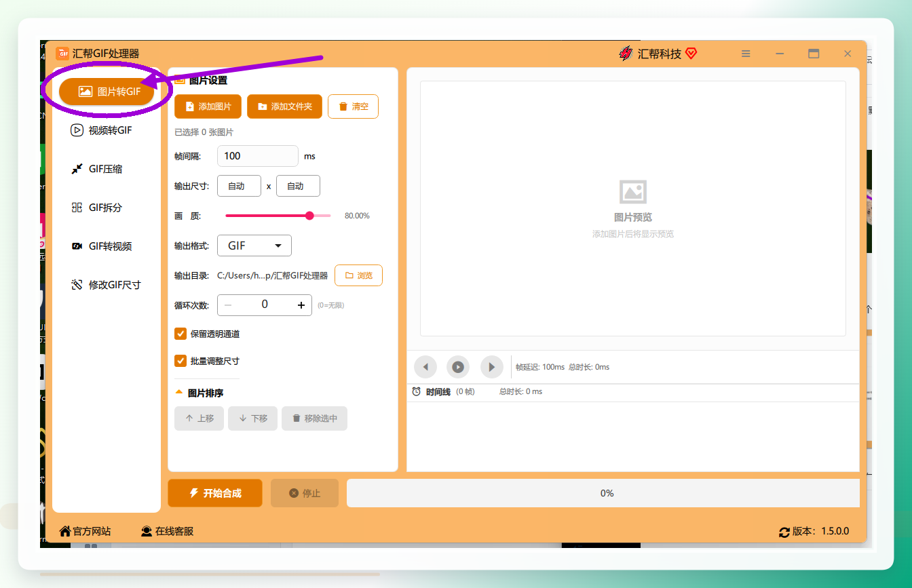Click the 画质 quality slider handle
This screenshot has height=588, width=912.
click(x=310, y=216)
